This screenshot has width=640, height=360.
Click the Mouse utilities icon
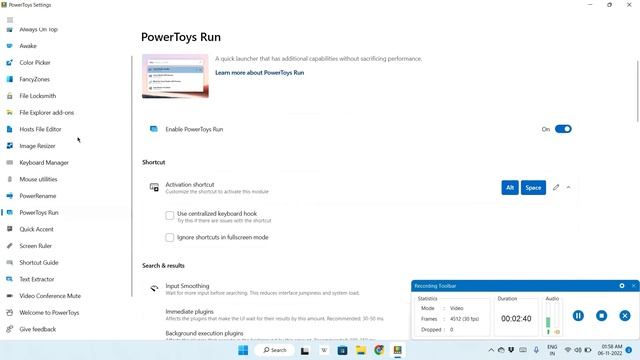pos(10,179)
